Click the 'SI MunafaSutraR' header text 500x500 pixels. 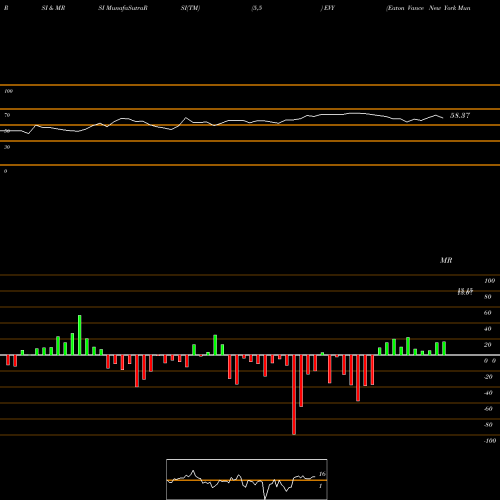pos(123,8)
